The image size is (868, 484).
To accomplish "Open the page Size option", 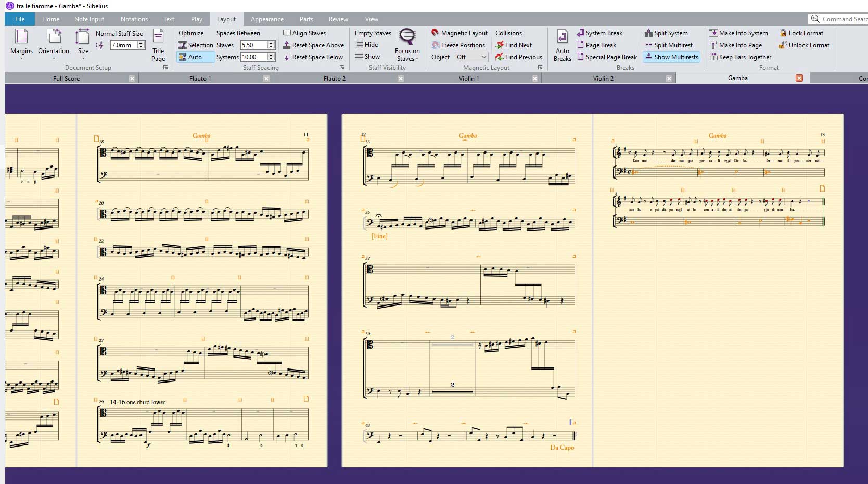I will click(83, 43).
